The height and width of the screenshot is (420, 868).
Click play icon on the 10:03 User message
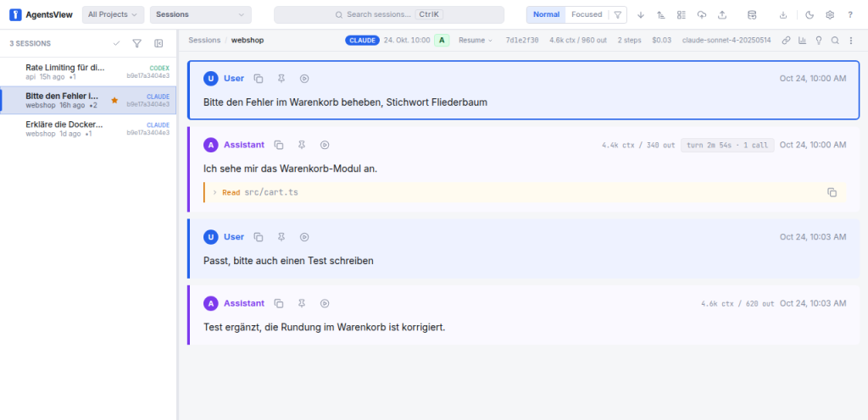click(304, 236)
